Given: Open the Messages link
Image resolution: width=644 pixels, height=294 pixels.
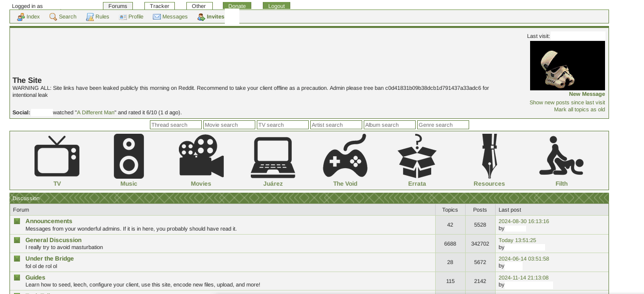Looking at the screenshot, I should (175, 17).
